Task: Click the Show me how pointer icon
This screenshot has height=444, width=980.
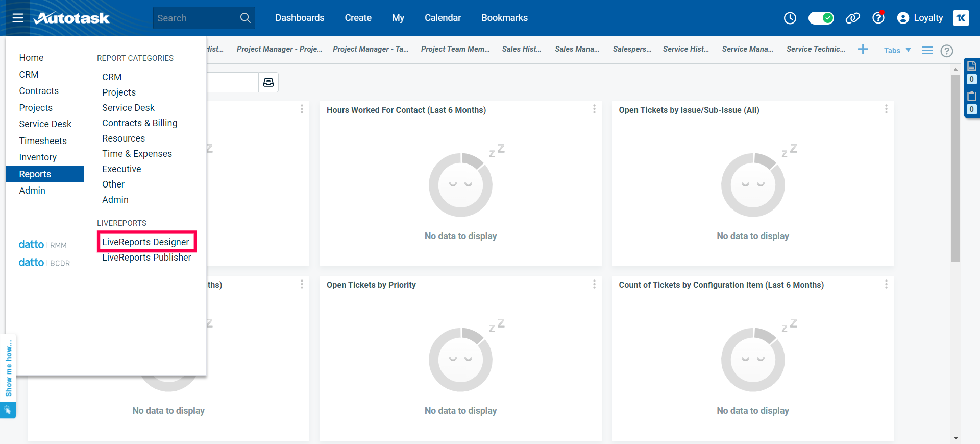Action: tap(8, 410)
